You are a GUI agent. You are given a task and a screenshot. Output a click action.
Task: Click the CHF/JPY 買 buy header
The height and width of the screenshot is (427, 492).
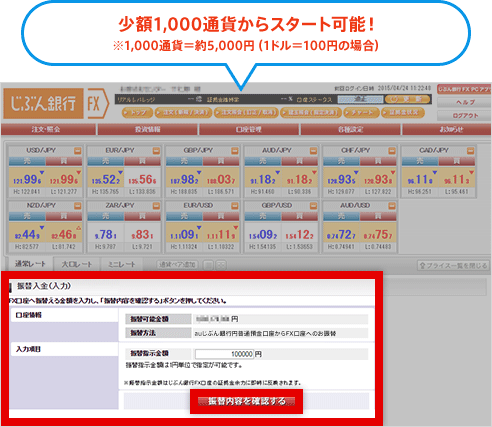[x=378, y=162]
